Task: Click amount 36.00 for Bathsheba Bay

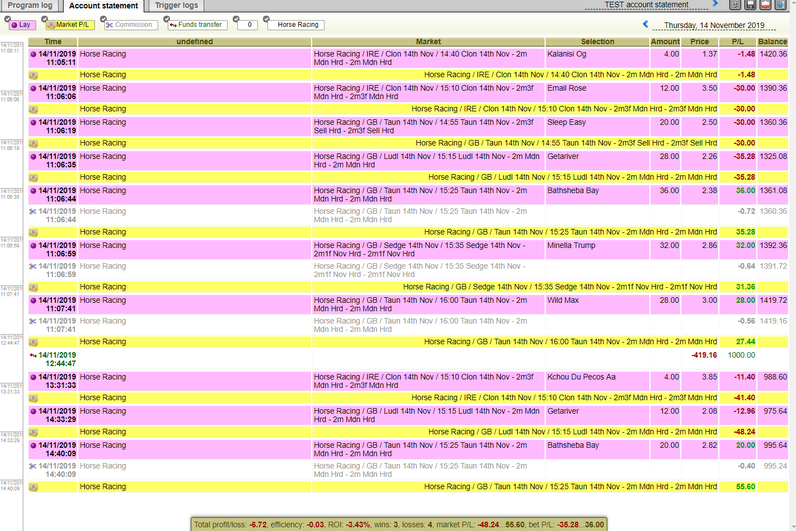Action: [669, 190]
